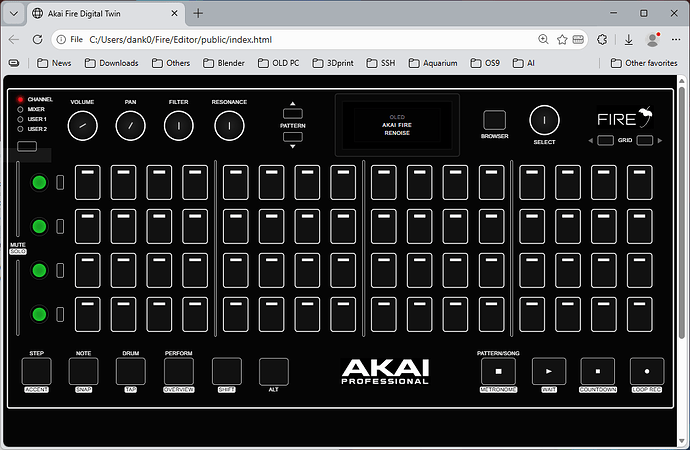This screenshot has width=690, height=450.
Task: Open the News favorites folder
Action: pyautogui.click(x=54, y=63)
